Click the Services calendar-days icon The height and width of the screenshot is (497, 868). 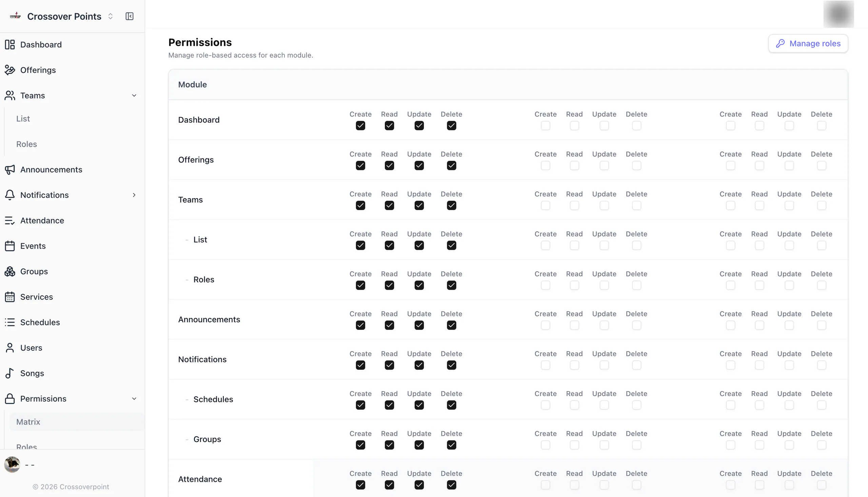(x=10, y=297)
